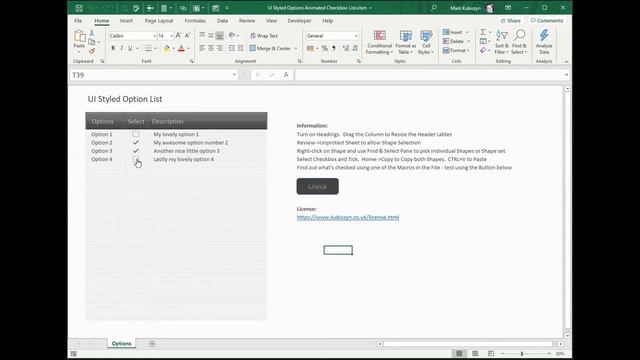Open the File menu

[x=78, y=20]
